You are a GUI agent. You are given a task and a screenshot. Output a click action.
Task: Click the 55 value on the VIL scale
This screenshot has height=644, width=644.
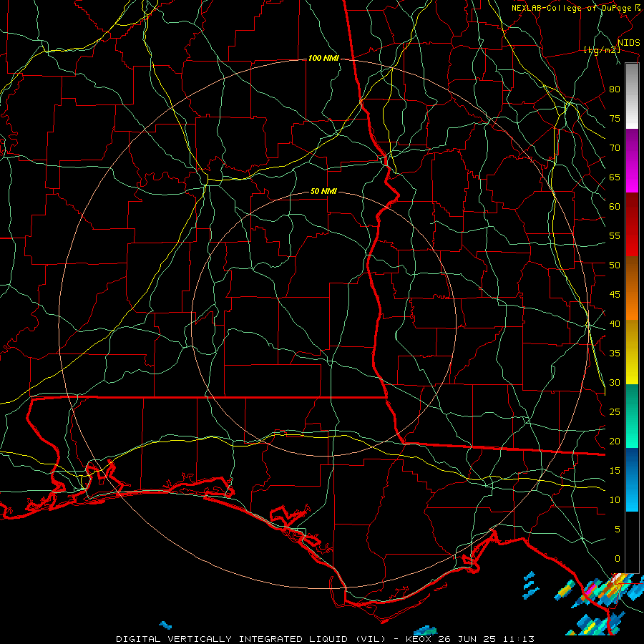[x=615, y=235]
